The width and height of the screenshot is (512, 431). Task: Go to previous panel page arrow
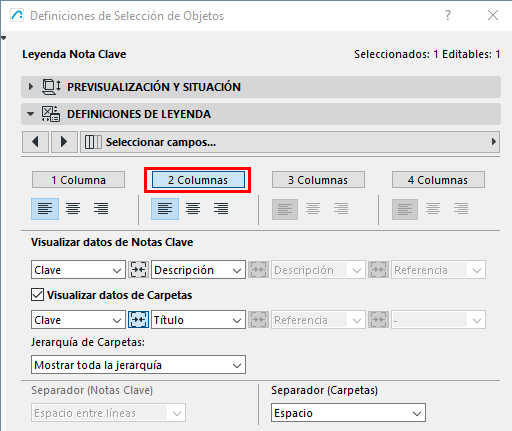coord(36,142)
